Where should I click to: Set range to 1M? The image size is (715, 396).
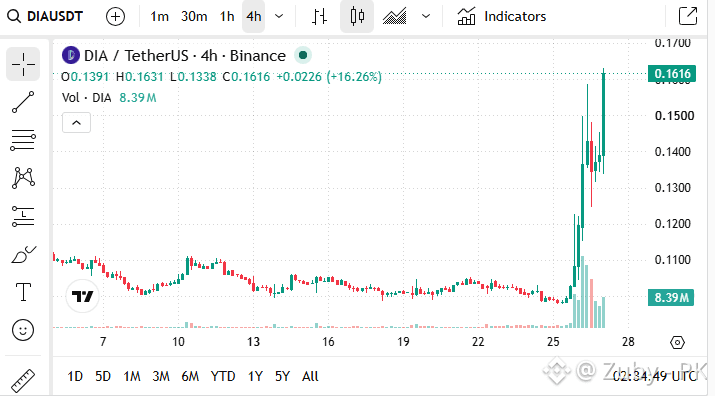[132, 376]
